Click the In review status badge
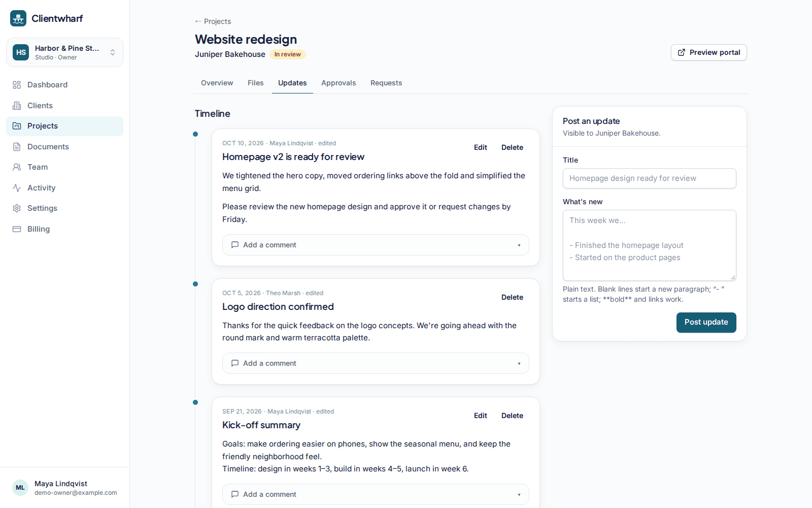Image resolution: width=812 pixels, height=508 pixels. click(x=288, y=54)
